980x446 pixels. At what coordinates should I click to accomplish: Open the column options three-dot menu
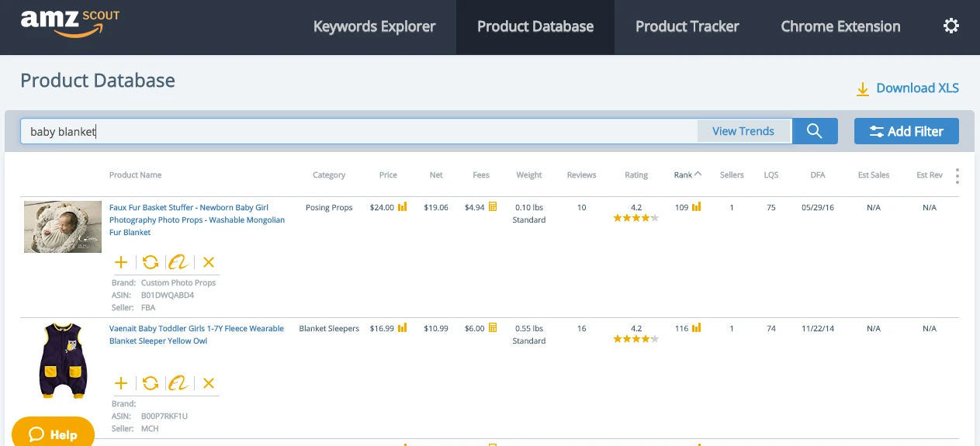[x=957, y=176]
